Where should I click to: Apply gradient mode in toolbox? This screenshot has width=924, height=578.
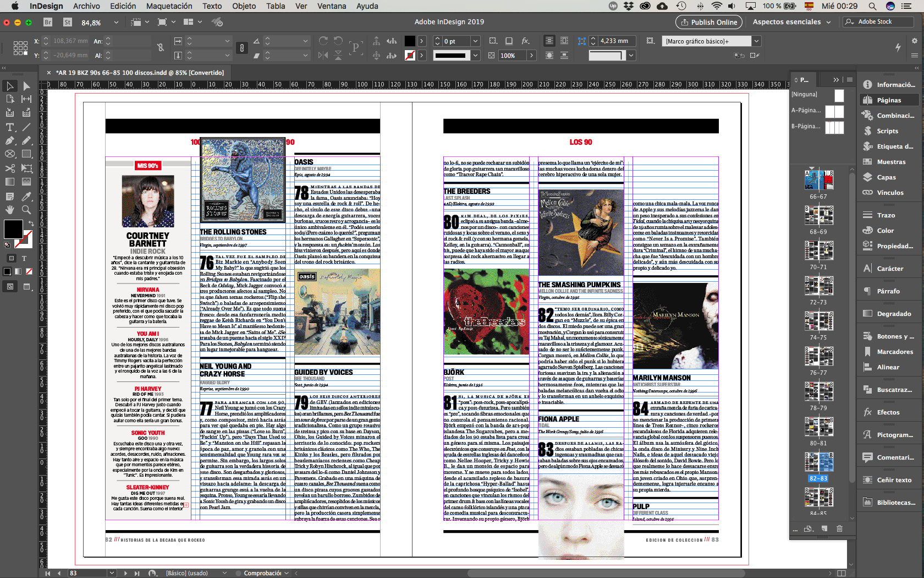pyautogui.click(x=18, y=271)
